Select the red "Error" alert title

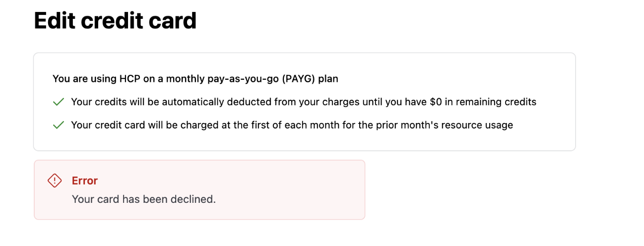85,181
